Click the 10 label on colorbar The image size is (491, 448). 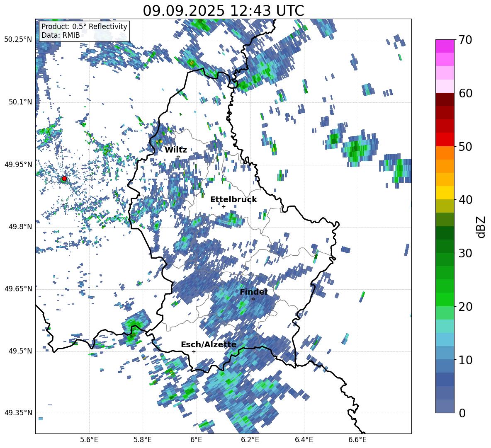point(465,360)
